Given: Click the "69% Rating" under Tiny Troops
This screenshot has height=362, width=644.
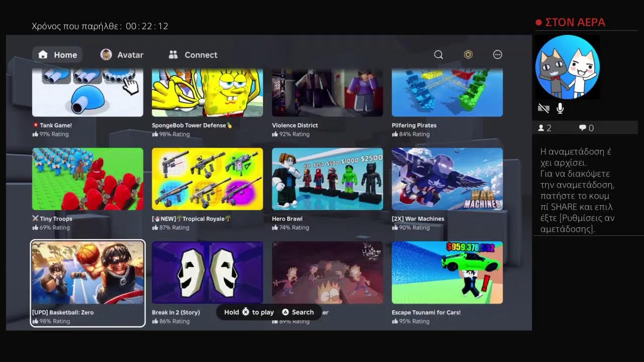Looking at the screenshot, I should 54,228.
